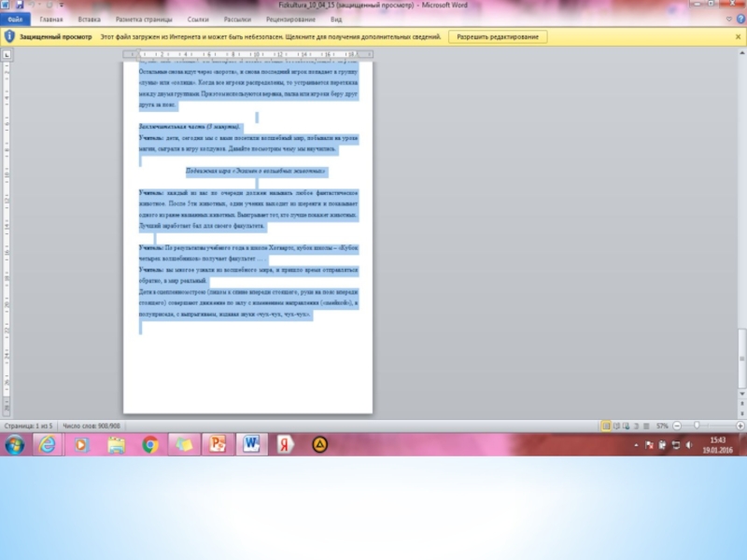
Task: Select Draft view icon
Action: pos(646,427)
